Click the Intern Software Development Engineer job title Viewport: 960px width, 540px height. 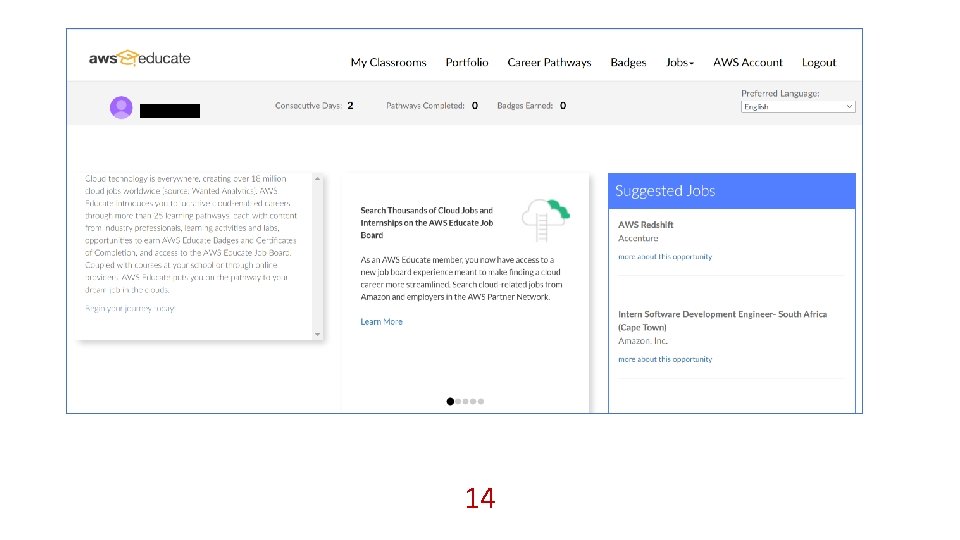[x=722, y=320]
